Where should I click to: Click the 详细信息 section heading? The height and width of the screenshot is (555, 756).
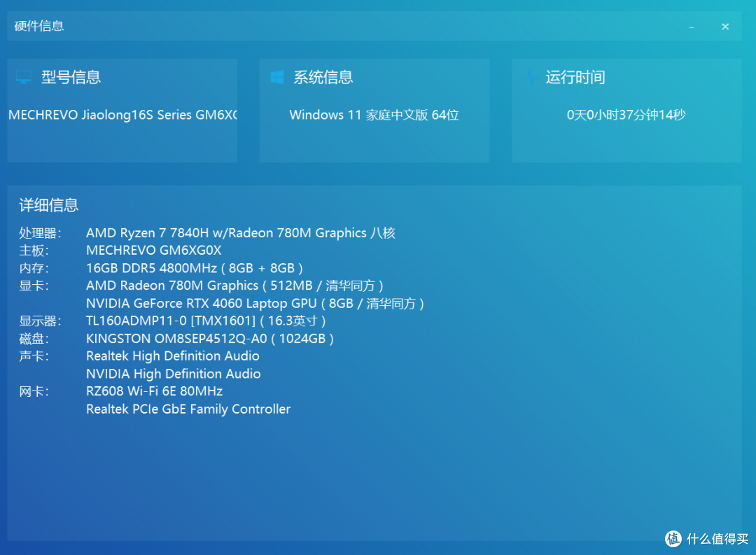pos(49,205)
